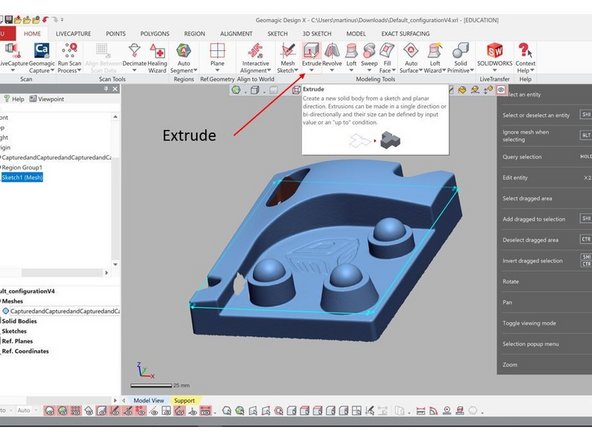
Task: Select Region Group1 in the feature tree
Action: [22, 167]
